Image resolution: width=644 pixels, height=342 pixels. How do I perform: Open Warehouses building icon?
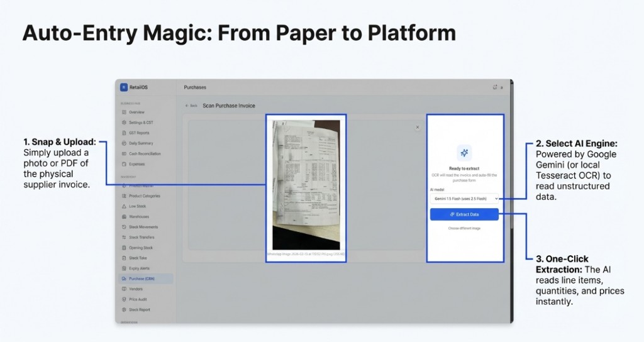[x=124, y=216]
